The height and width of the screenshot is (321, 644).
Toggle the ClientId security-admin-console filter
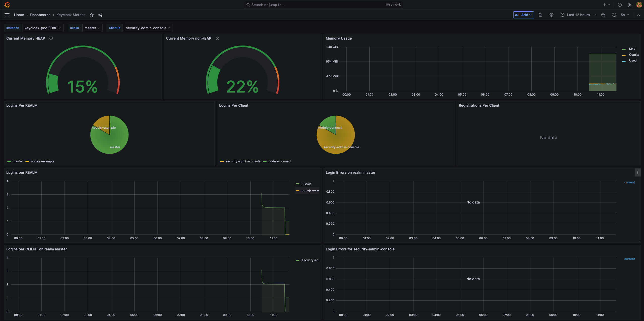point(147,28)
